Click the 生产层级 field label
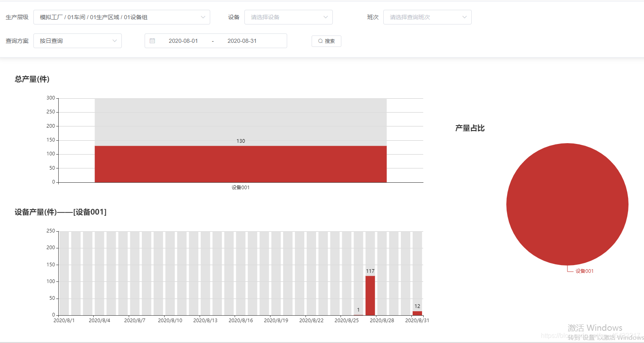Viewport: 644px width, 343px height. (x=17, y=17)
